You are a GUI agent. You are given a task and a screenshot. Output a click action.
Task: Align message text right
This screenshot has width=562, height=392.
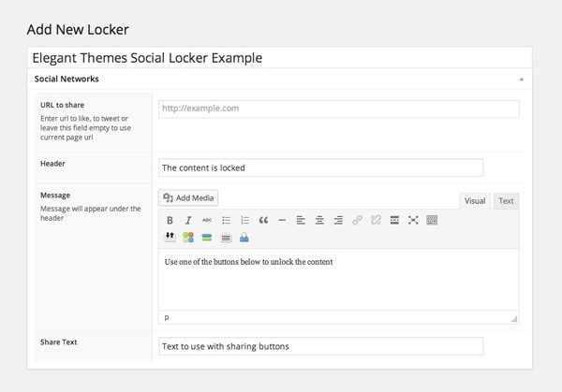point(338,221)
